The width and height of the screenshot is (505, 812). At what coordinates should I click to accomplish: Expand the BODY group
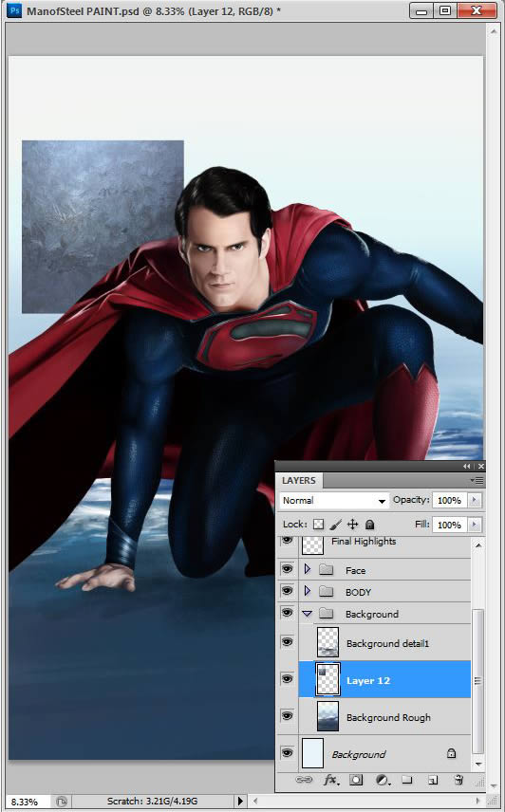click(308, 591)
